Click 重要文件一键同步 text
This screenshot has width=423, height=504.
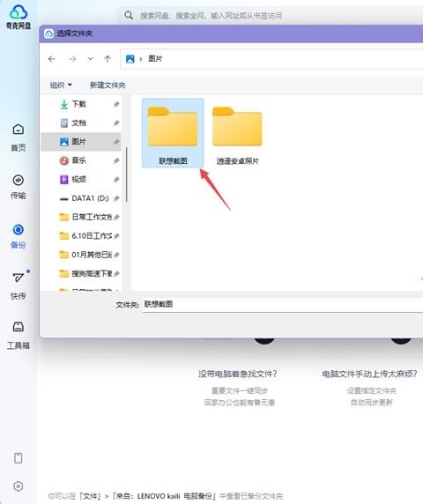240,391
